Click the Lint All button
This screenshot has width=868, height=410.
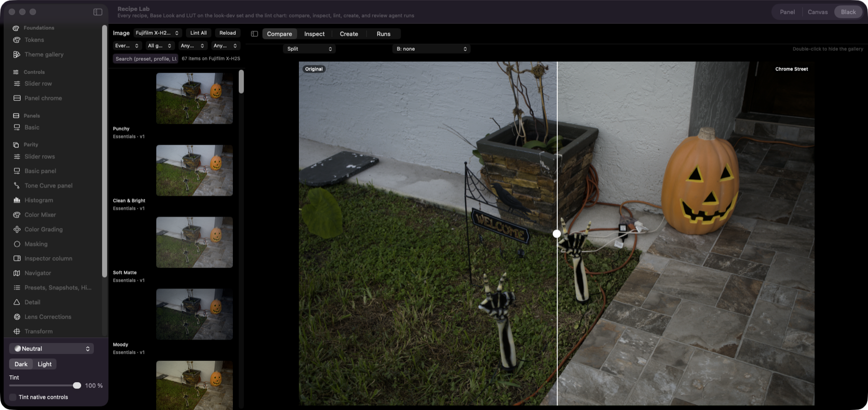198,33
